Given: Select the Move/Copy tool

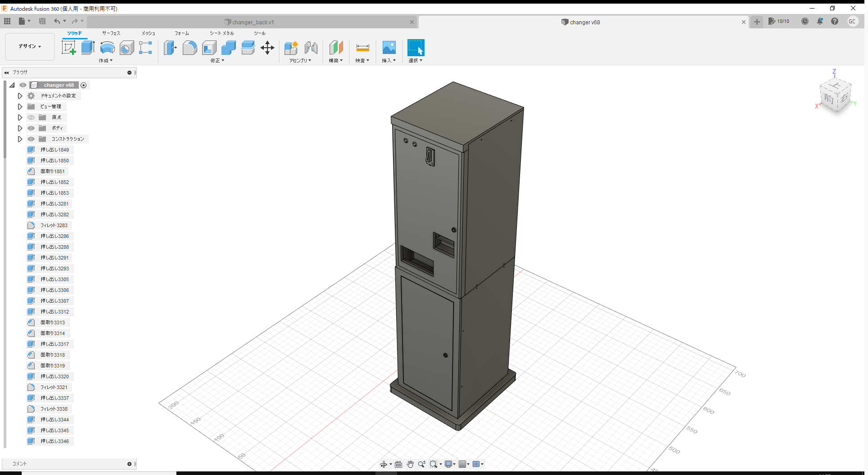Looking at the screenshot, I should pyautogui.click(x=267, y=47).
